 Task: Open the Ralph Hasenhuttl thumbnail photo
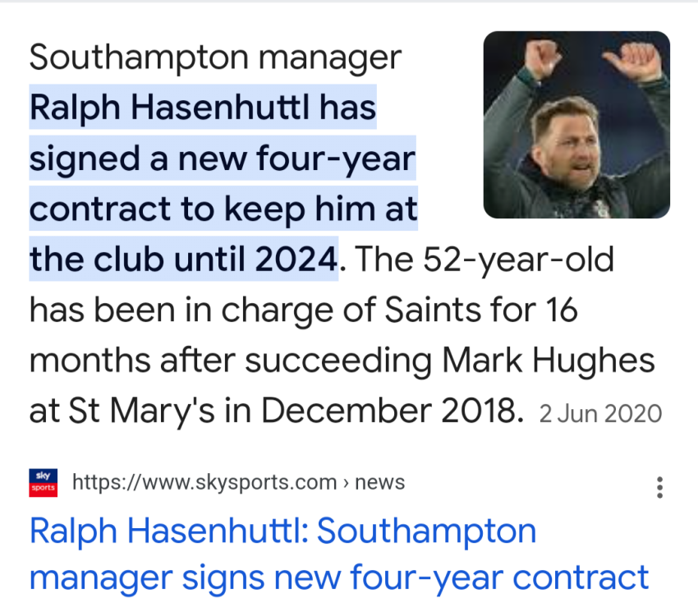click(576, 125)
